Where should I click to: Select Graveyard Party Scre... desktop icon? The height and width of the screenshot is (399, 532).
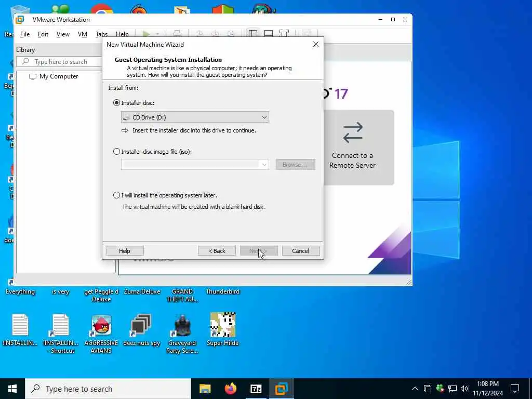[182, 334]
